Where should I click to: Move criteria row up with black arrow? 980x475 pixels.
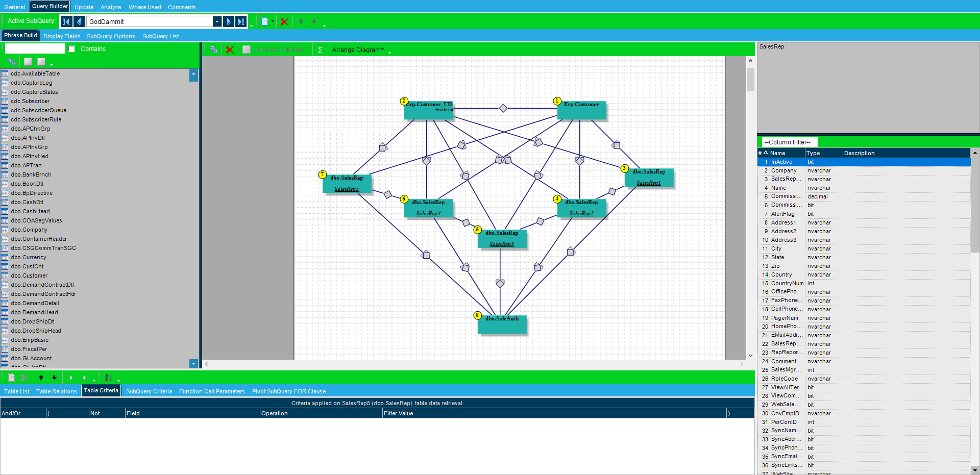tap(41, 378)
